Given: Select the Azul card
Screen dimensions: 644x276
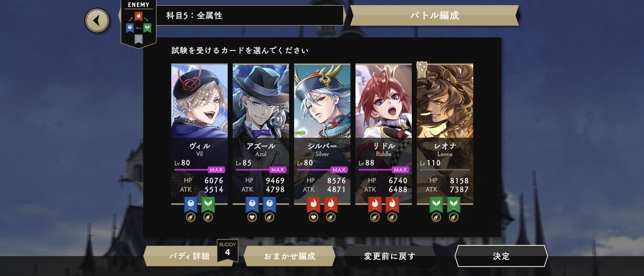Looking at the screenshot, I should point(261,134).
